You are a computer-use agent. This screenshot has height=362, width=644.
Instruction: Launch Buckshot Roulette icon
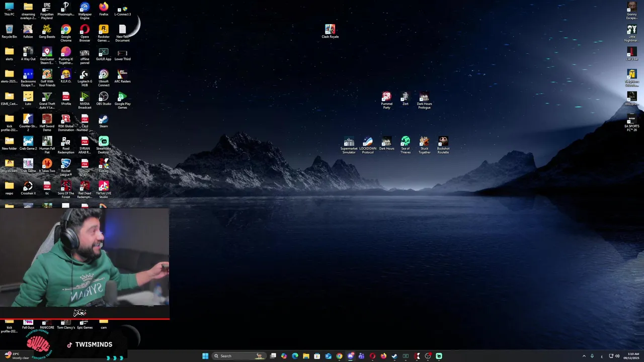[443, 145]
